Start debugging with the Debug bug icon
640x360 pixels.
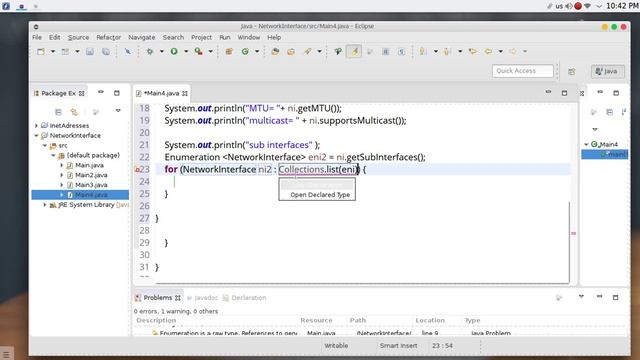pos(150,51)
